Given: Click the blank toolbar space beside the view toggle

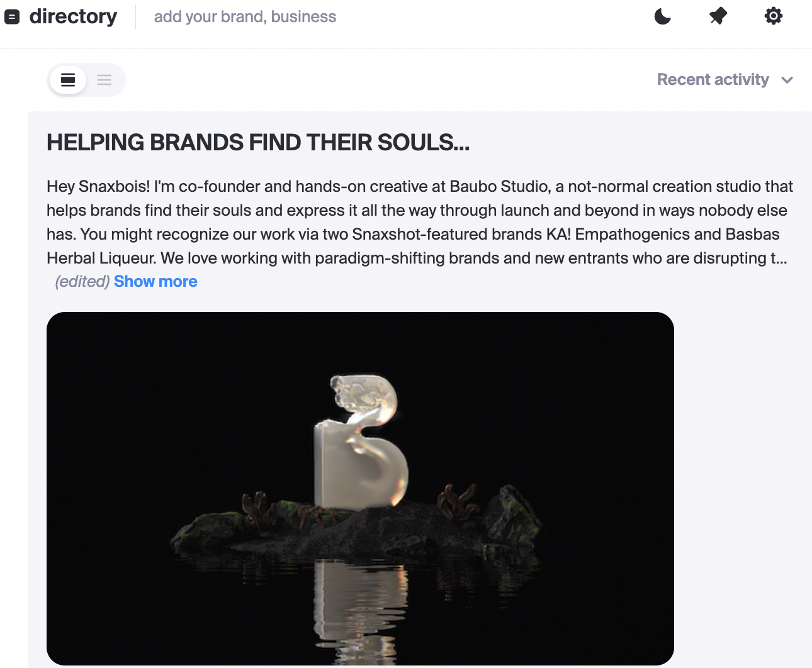Looking at the screenshot, I should [378, 80].
